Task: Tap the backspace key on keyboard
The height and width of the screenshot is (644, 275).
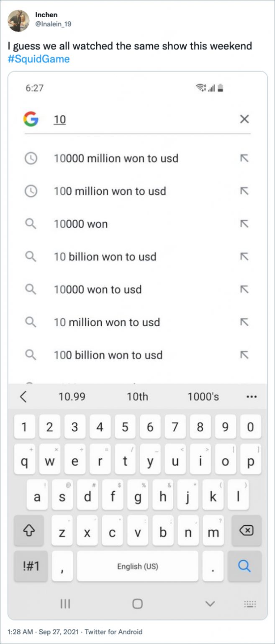Action: pyautogui.click(x=247, y=531)
